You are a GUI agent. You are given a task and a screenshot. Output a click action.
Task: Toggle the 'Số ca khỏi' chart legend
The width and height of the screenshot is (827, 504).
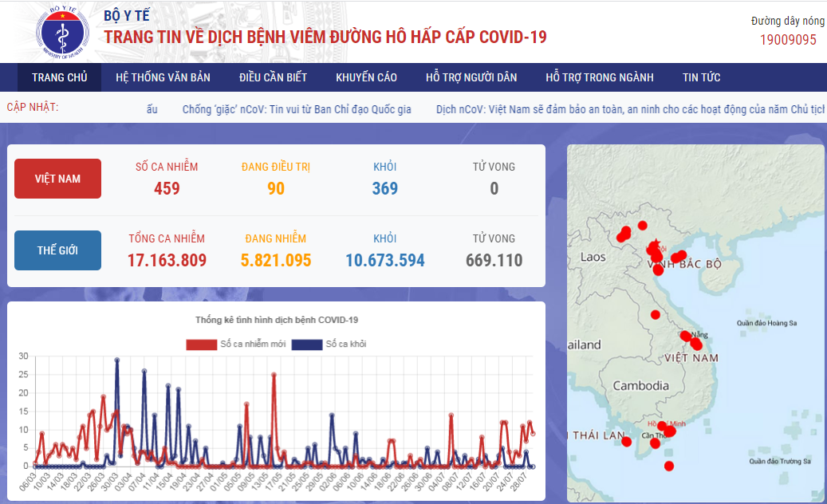[x=329, y=345]
